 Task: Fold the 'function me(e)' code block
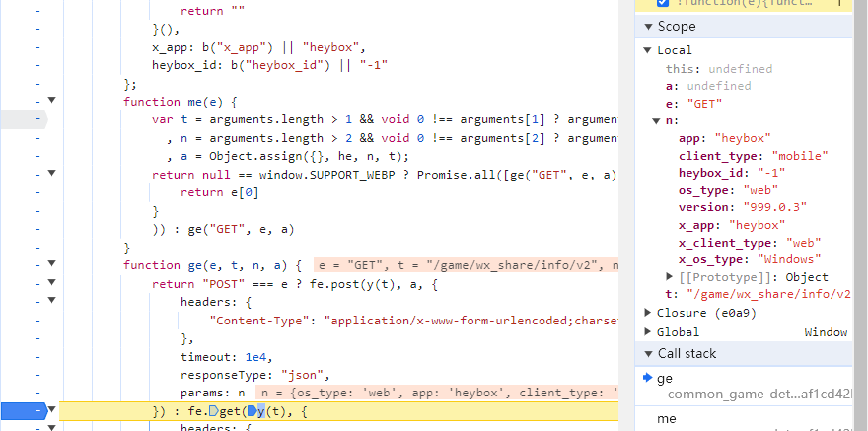coord(51,101)
